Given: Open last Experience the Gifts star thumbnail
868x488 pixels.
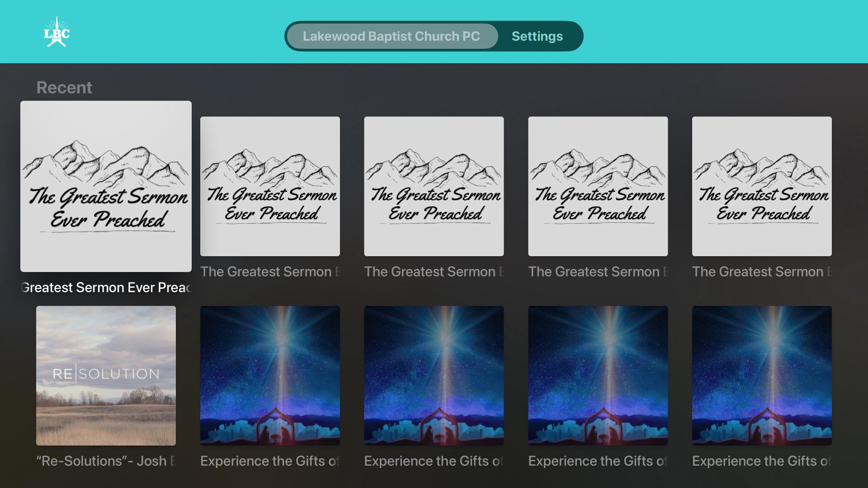Looking at the screenshot, I should (762, 375).
